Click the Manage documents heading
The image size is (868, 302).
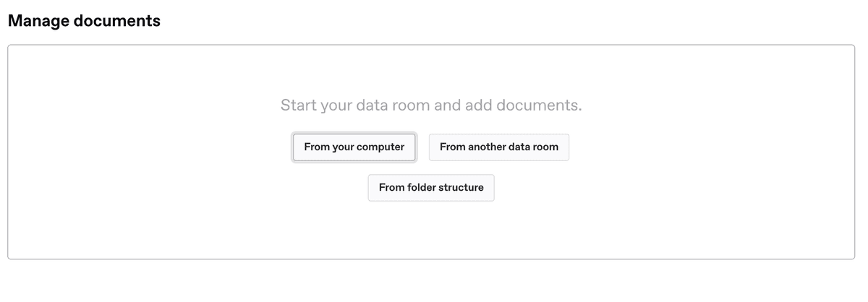84,21
